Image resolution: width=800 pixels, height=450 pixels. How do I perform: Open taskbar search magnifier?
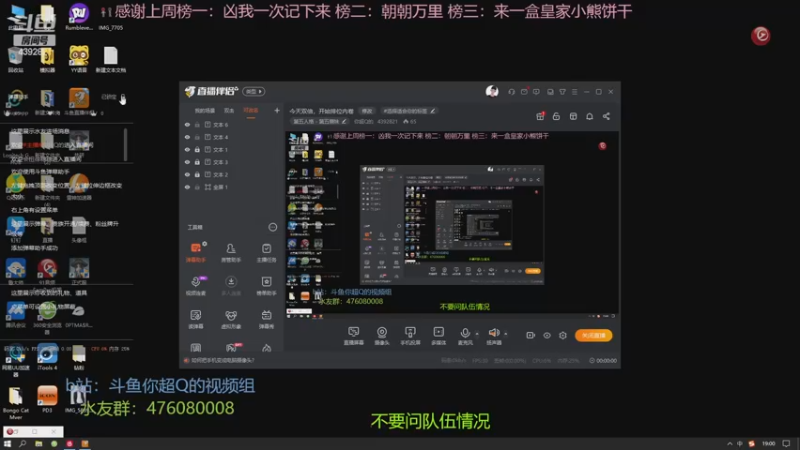(x=22, y=444)
